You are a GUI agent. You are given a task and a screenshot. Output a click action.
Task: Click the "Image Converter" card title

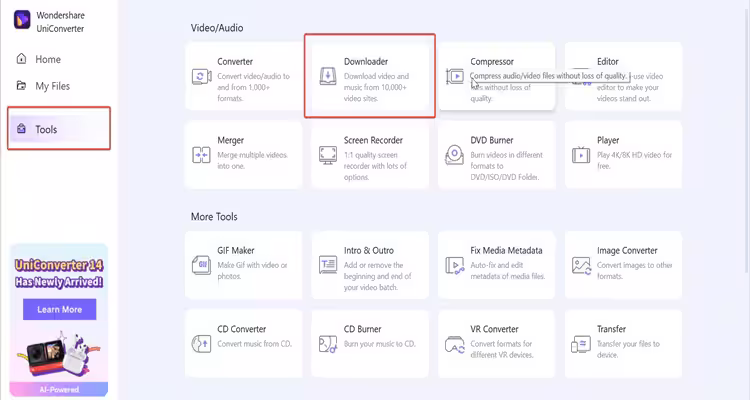[627, 250]
